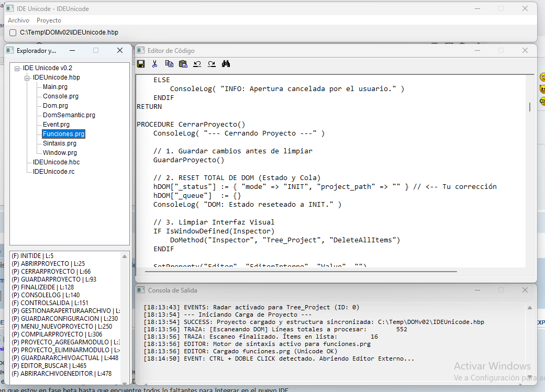Select Main.prg in the project tree
Screen dimensions: 545x392
pyautogui.click(x=55, y=87)
